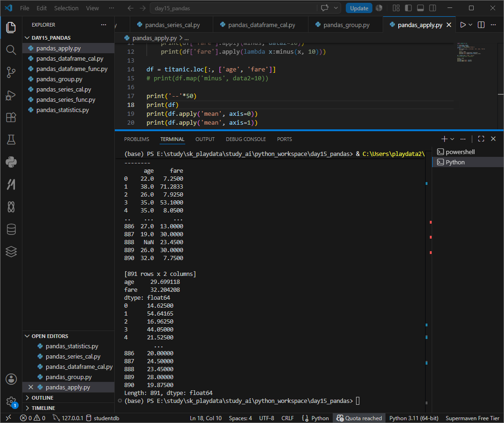Screen dimensions: 504x423
Task: Click the Run Python File play button
Action: click(x=463, y=25)
